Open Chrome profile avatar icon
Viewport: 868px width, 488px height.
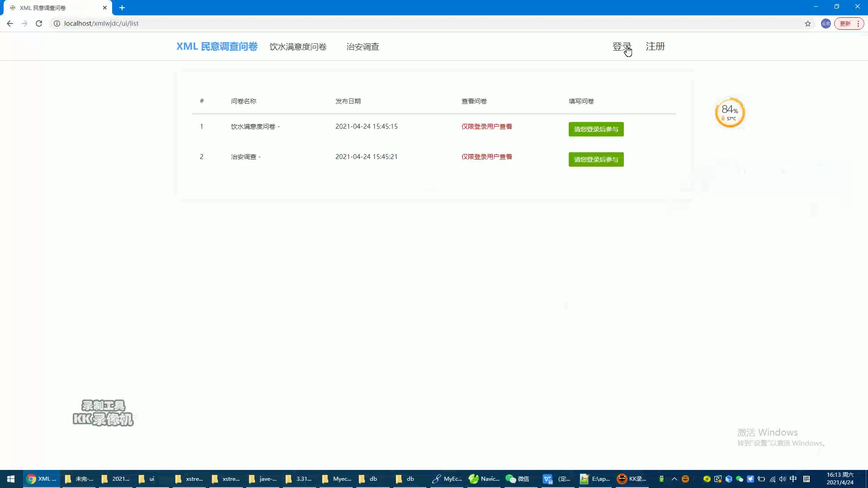(x=826, y=23)
